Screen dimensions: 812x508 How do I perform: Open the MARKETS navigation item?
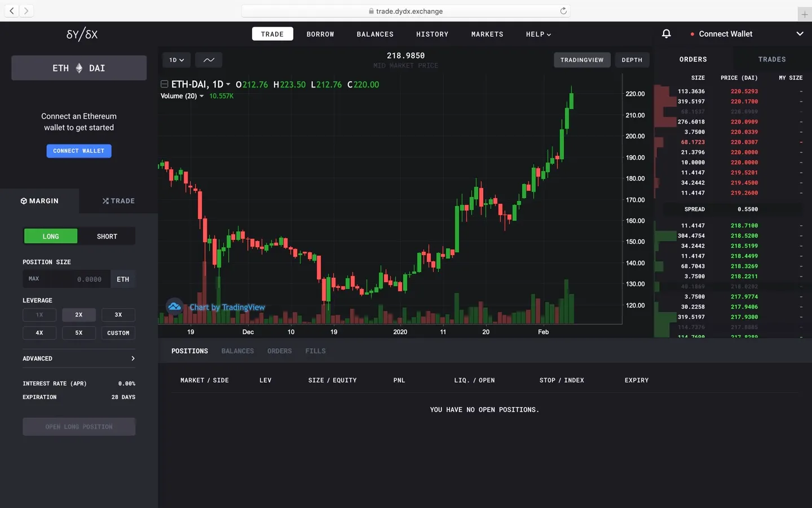pyautogui.click(x=487, y=34)
